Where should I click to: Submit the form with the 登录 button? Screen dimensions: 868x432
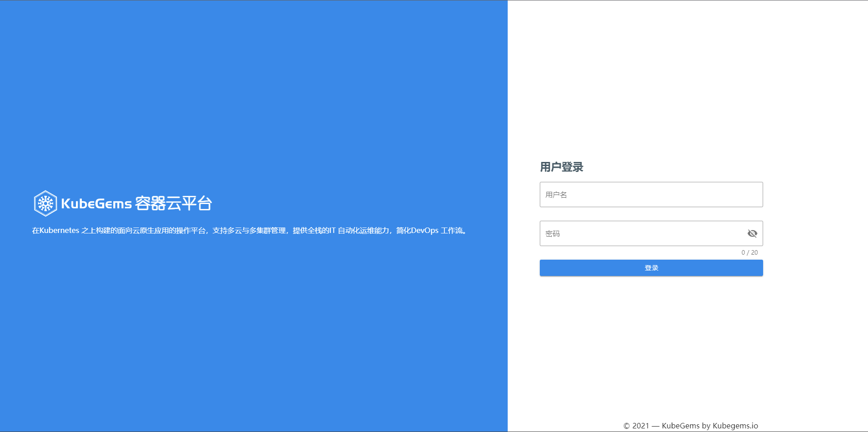(651, 268)
